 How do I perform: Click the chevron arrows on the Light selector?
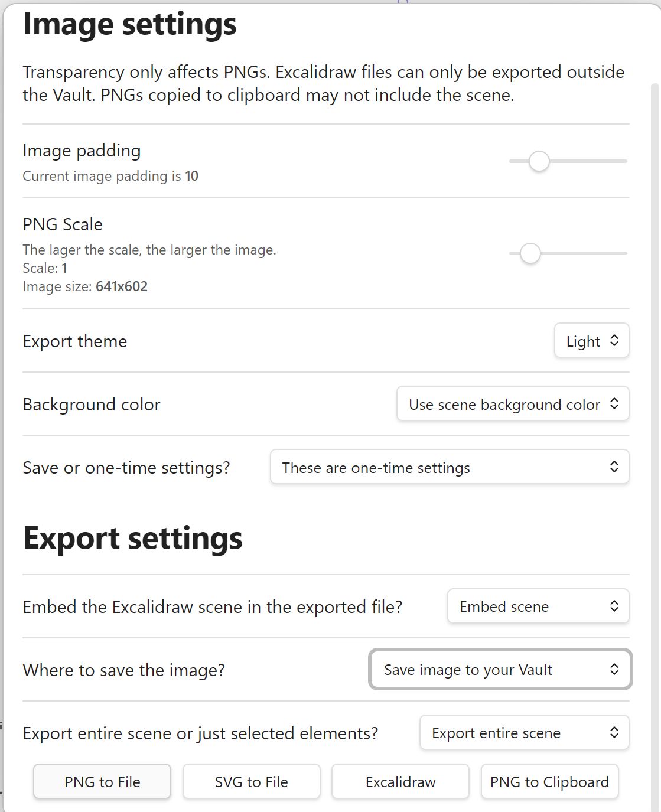[614, 340]
